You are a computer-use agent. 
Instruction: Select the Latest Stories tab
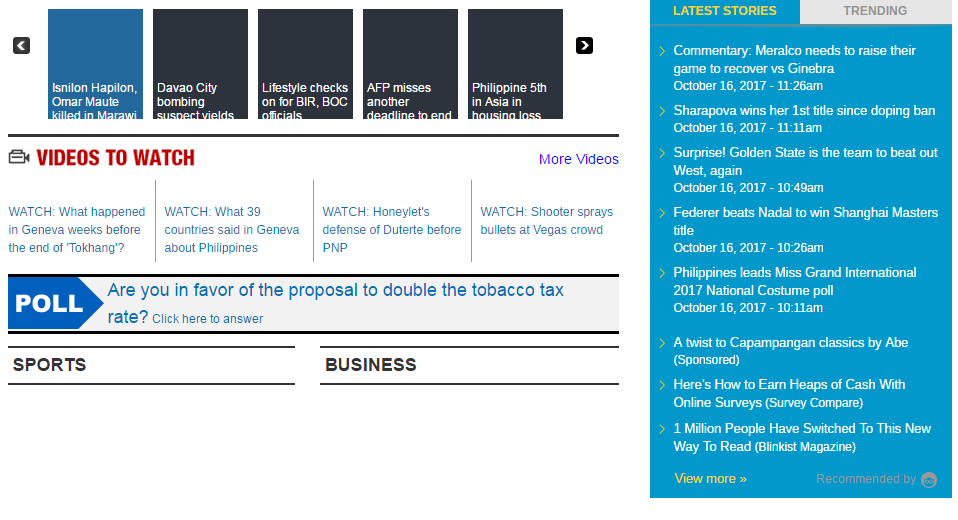tap(724, 11)
